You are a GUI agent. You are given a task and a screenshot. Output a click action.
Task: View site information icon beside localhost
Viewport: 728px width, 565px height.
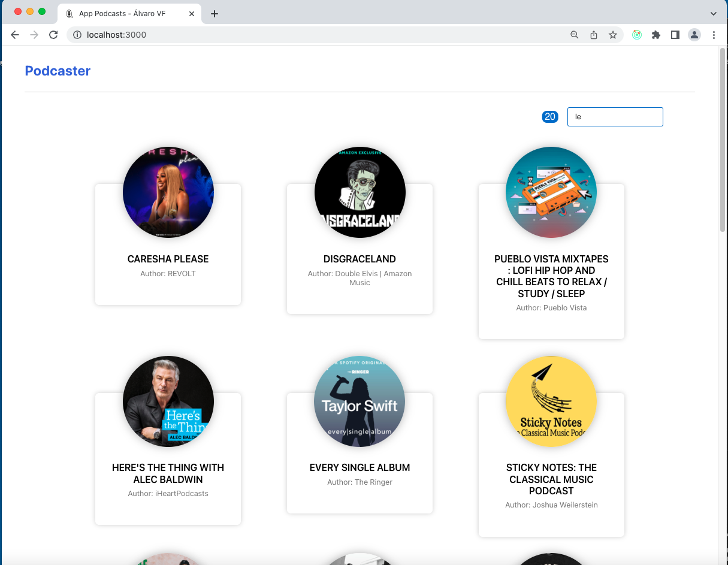[77, 35]
